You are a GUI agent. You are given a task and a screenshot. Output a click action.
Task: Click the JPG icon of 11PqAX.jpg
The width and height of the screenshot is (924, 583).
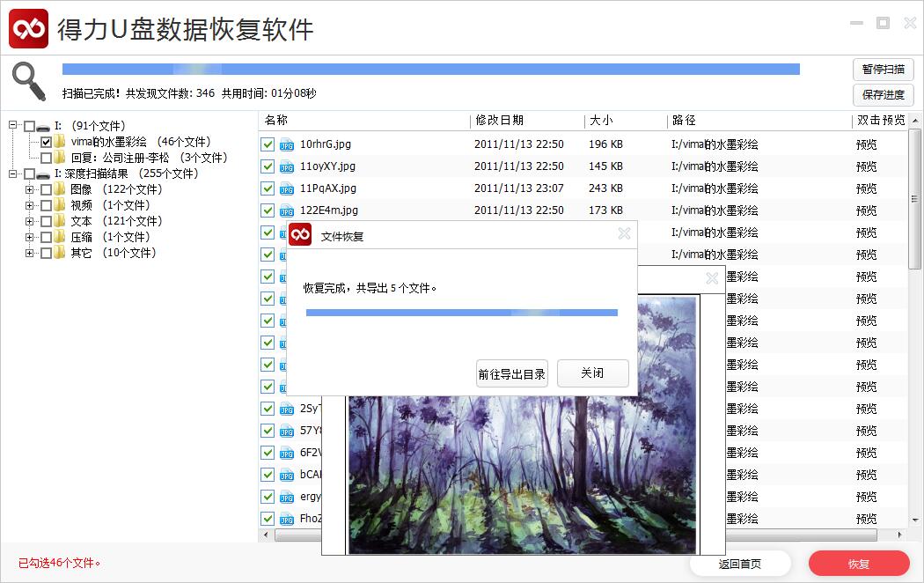click(x=287, y=188)
